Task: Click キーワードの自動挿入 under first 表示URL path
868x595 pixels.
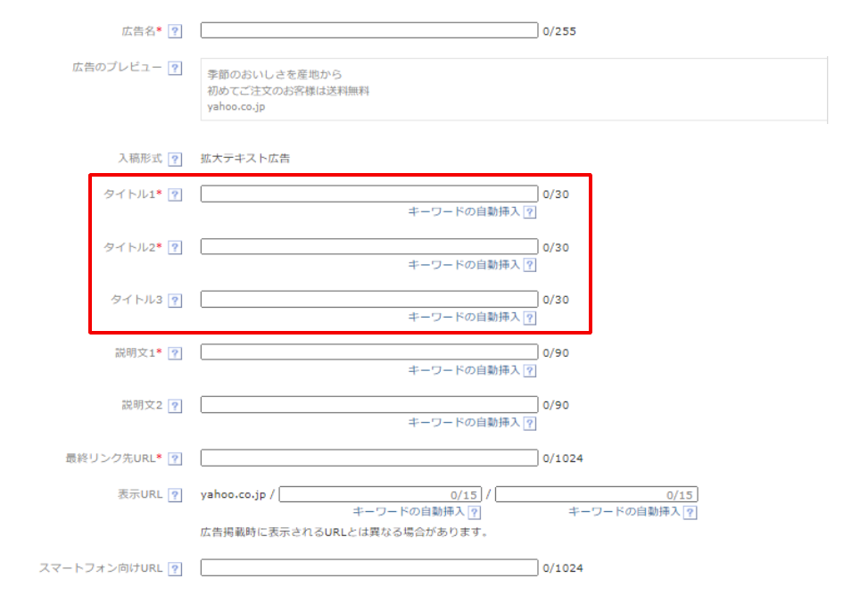Action: pyautogui.click(x=409, y=511)
